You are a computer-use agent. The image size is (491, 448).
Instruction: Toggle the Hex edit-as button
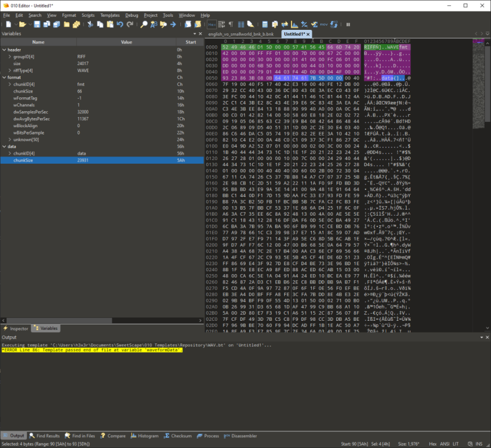[212, 24]
